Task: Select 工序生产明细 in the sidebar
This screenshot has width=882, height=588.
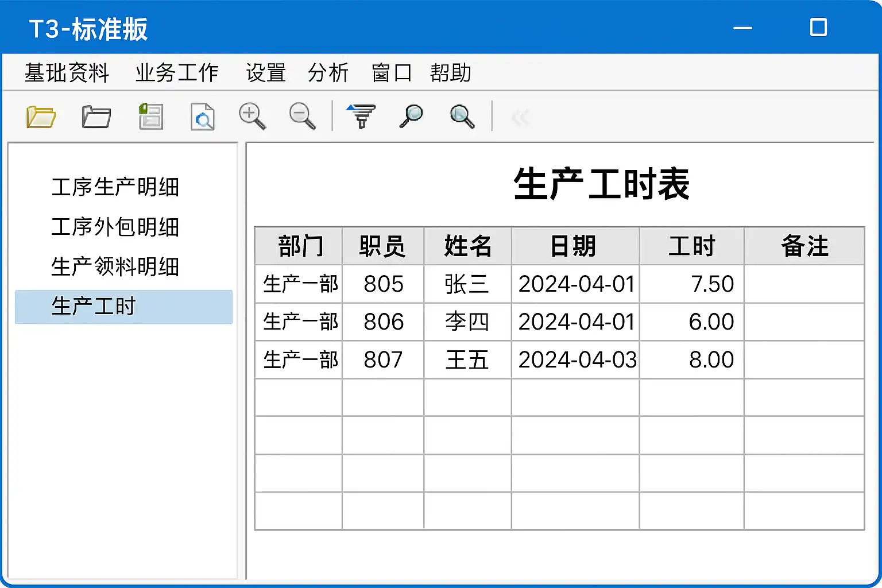Action: [115, 187]
